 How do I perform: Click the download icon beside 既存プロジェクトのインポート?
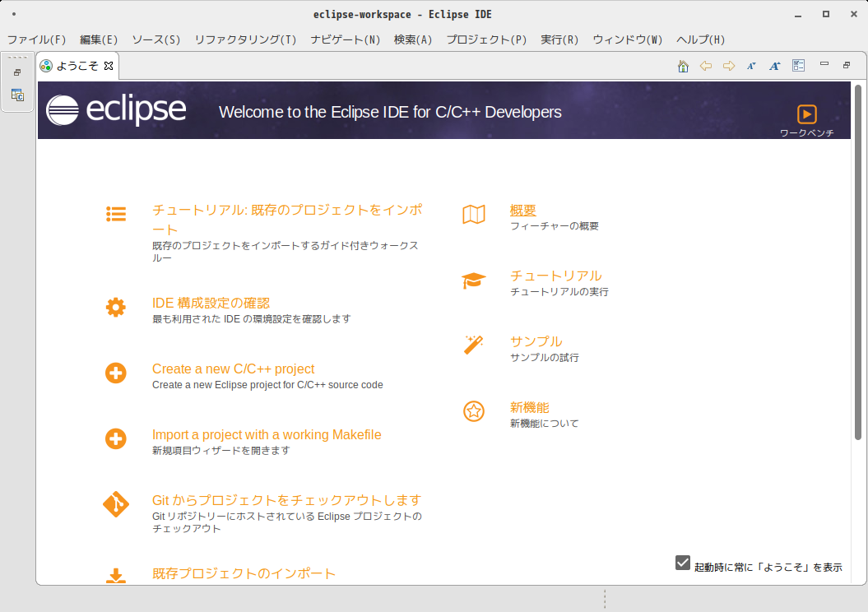(x=116, y=576)
